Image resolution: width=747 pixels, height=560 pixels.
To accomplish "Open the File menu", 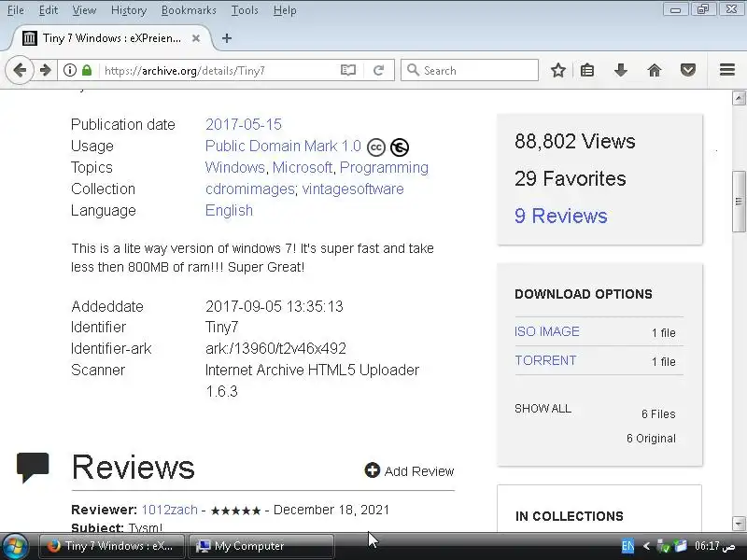I will pyautogui.click(x=15, y=10).
